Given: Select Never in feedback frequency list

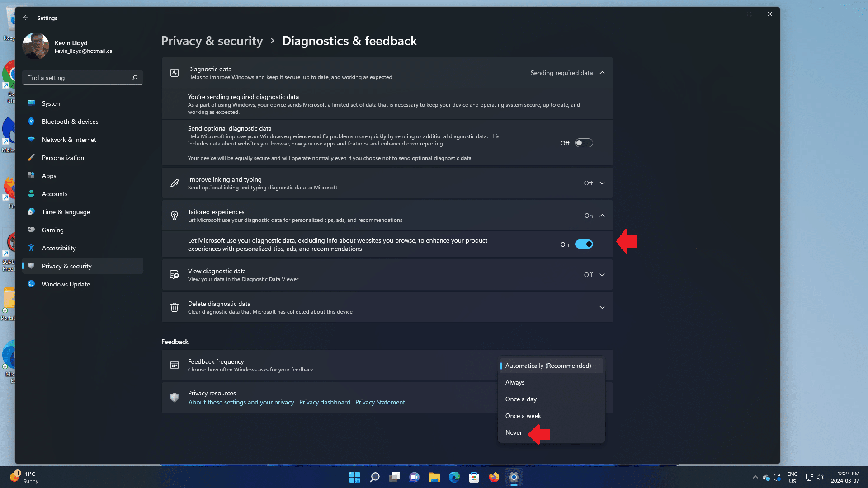Looking at the screenshot, I should pos(514,432).
